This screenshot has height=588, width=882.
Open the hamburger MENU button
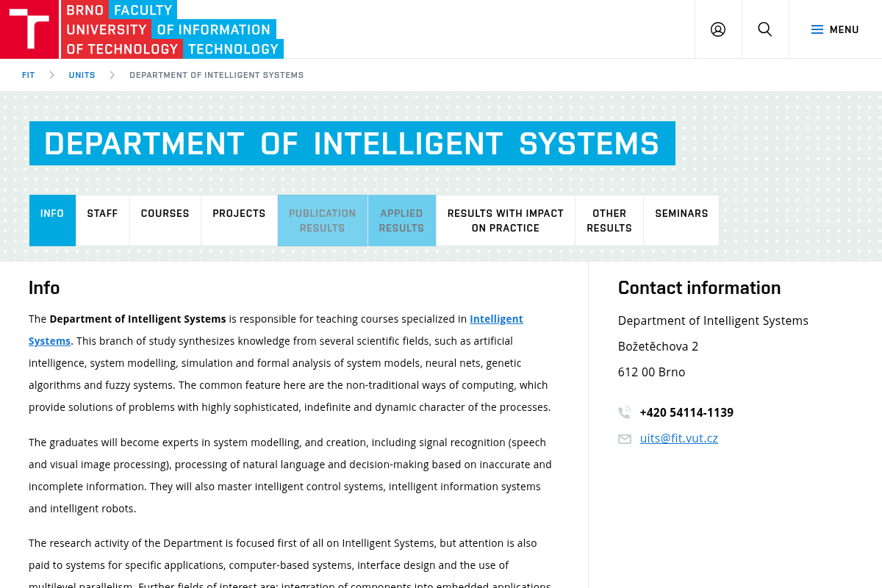point(836,29)
